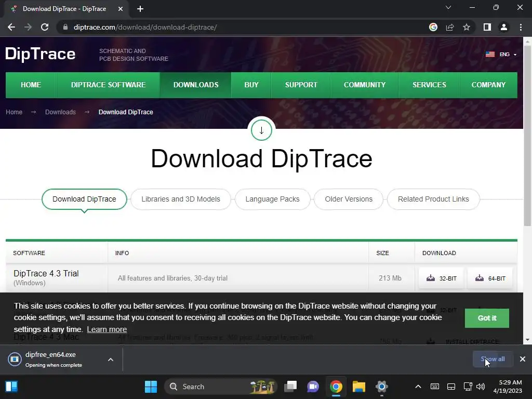Switch to Older Versions tab
This screenshot has height=399, width=532.
click(x=349, y=199)
